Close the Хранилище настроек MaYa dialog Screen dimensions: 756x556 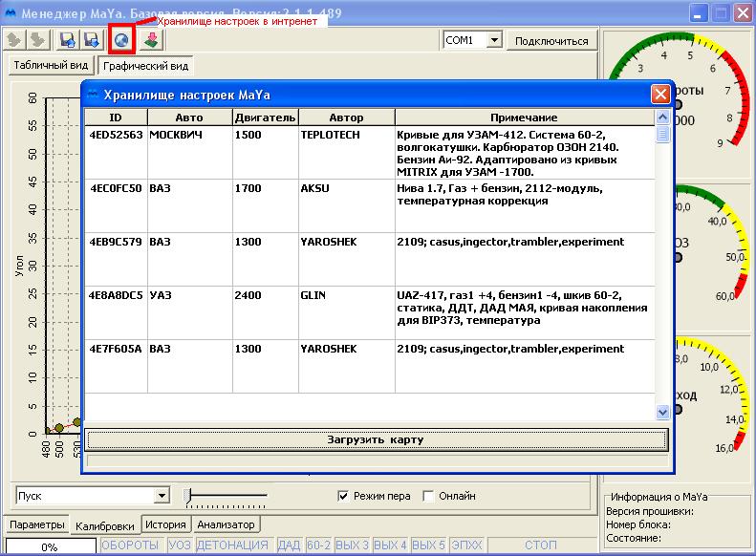[659, 95]
